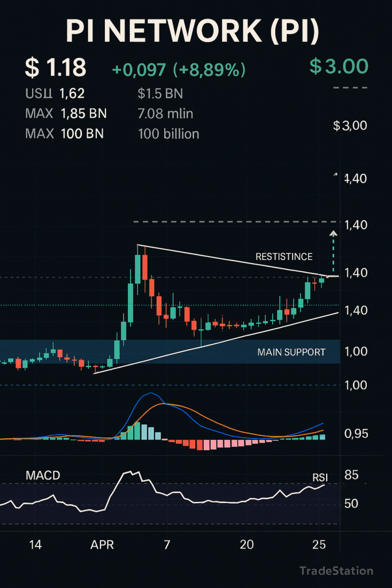Click the PI NETWORK (PI) title
Image resolution: width=392 pixels, height=588 pixels.
click(x=193, y=31)
